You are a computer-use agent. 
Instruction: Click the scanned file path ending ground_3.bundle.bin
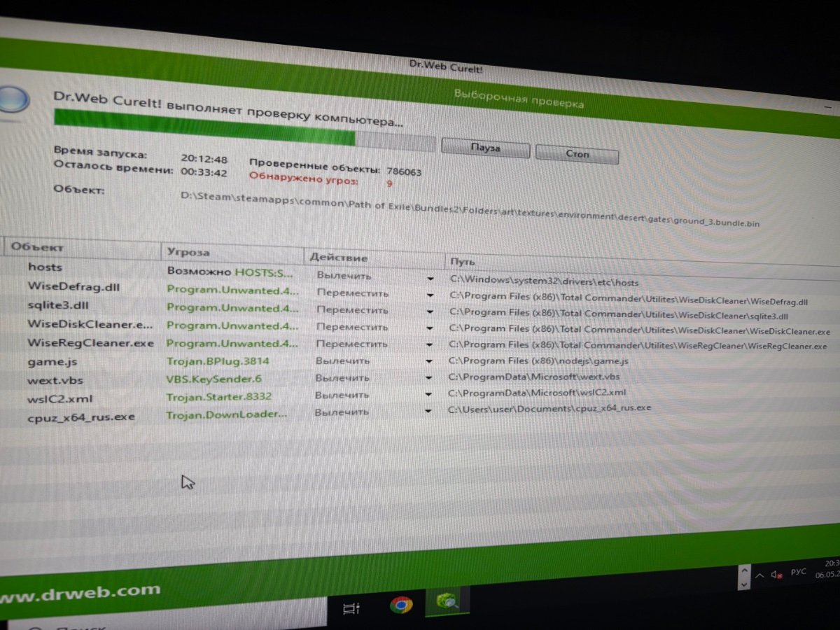coord(470,211)
